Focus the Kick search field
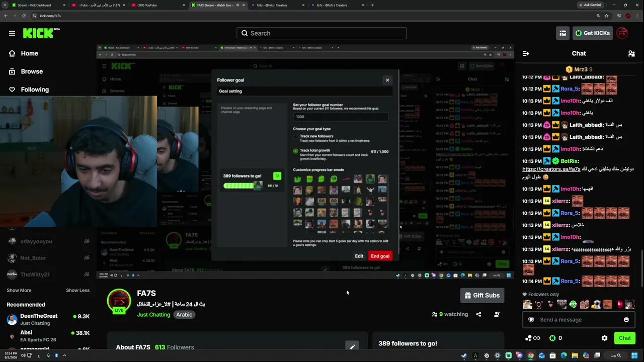The width and height of the screenshot is (644, 362). coord(321,33)
